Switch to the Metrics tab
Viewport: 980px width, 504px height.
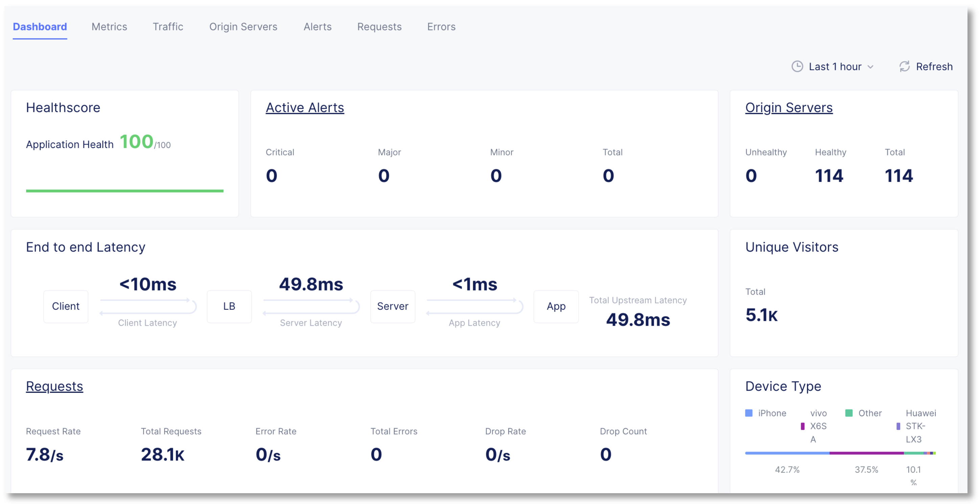(x=109, y=27)
